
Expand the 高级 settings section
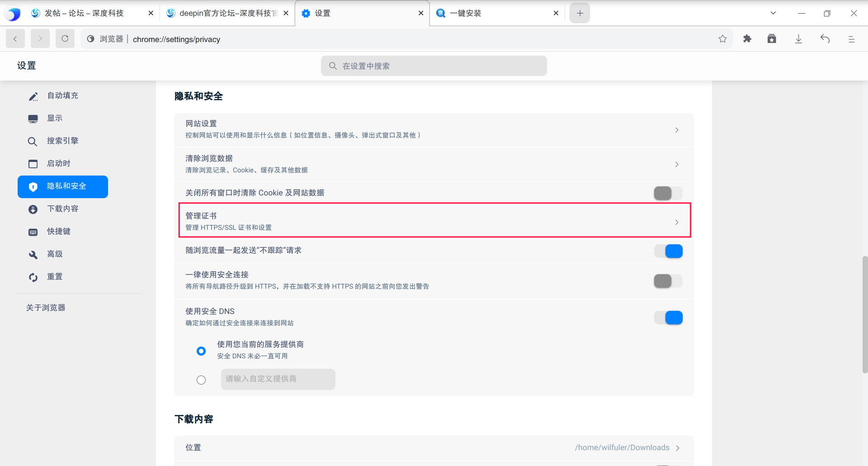[x=63, y=254]
